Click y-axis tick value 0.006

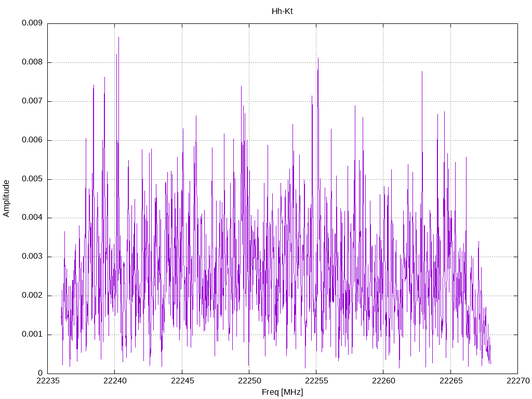[x=32, y=140]
